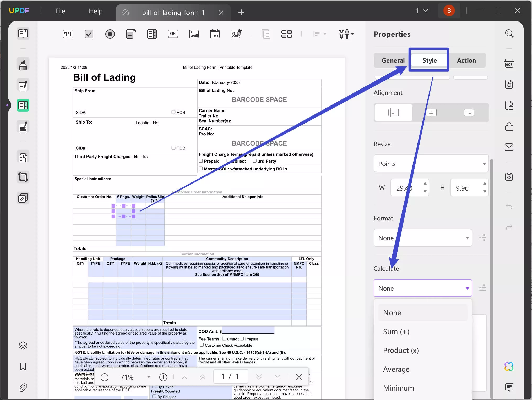532x400 pixels.
Task: Select the text field tool
Action: click(x=68, y=34)
